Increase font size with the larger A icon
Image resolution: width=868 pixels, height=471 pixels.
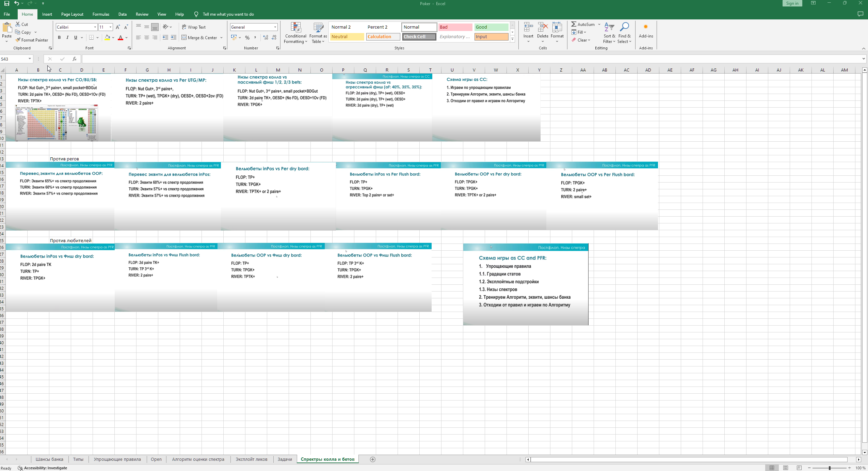click(x=118, y=27)
